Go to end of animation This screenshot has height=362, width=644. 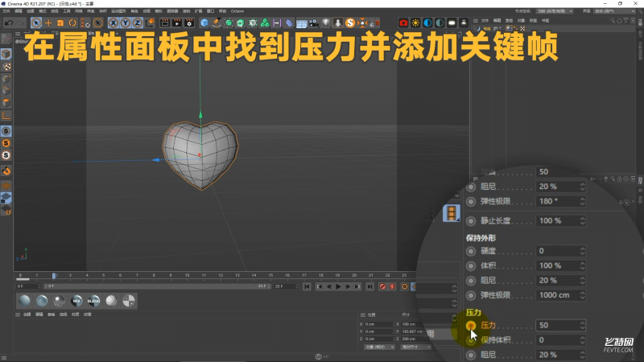point(369,286)
